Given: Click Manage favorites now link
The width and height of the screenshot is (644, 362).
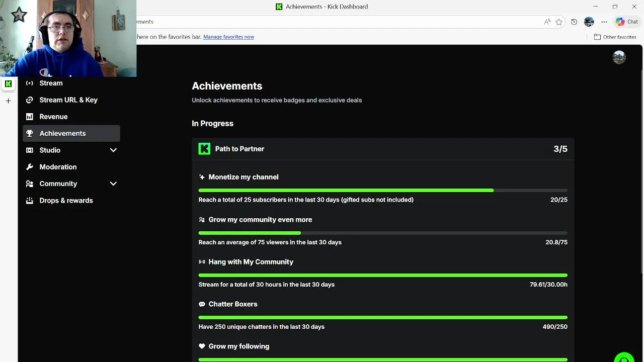Looking at the screenshot, I should tap(228, 37).
